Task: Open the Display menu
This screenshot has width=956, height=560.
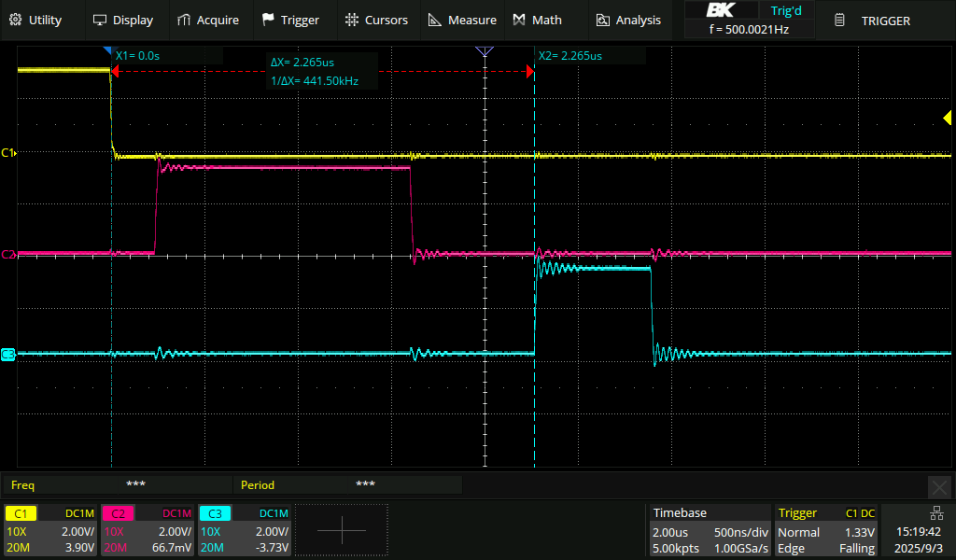Action: (123, 21)
